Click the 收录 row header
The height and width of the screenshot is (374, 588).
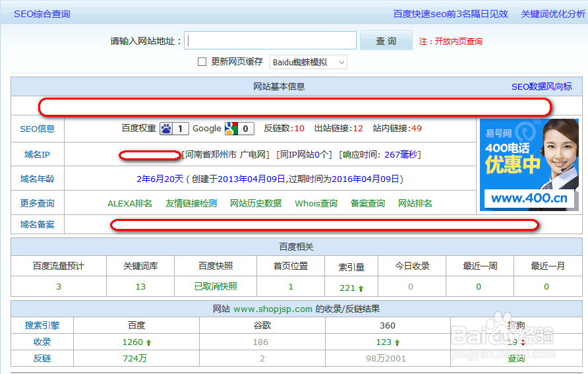[42, 342]
